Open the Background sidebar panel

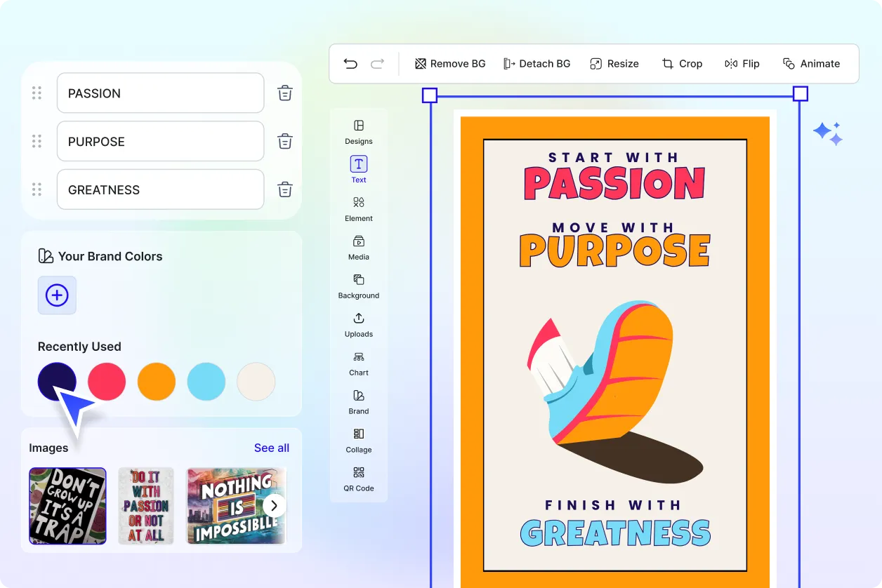pos(359,286)
